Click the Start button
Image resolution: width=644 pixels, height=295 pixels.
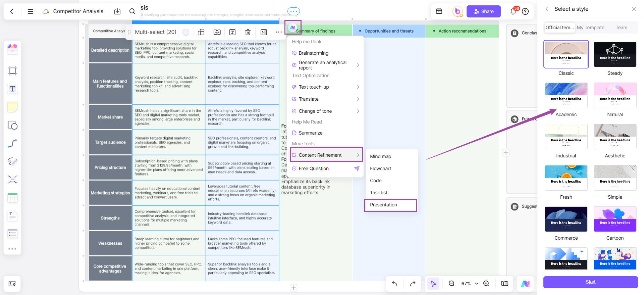[x=590, y=282]
